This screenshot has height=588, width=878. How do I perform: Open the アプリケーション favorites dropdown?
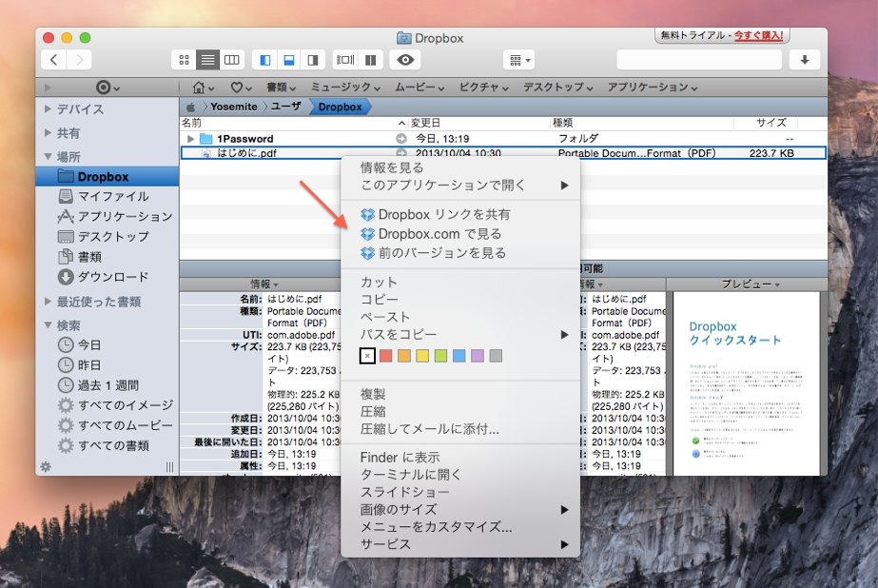pos(653,88)
